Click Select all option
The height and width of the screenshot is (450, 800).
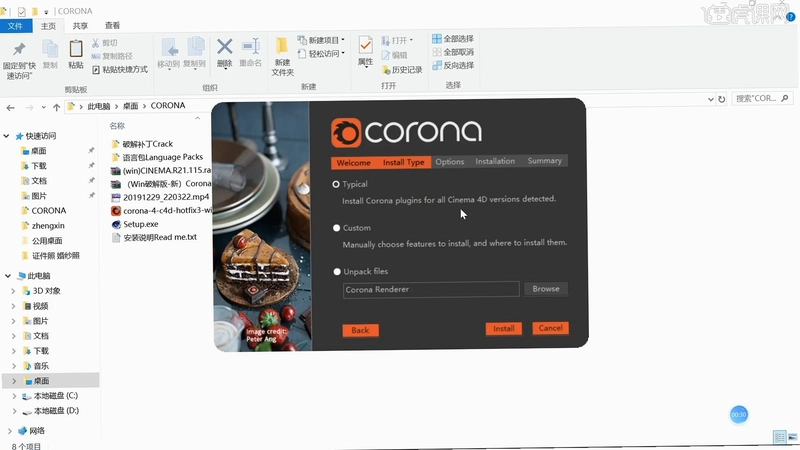(x=453, y=39)
